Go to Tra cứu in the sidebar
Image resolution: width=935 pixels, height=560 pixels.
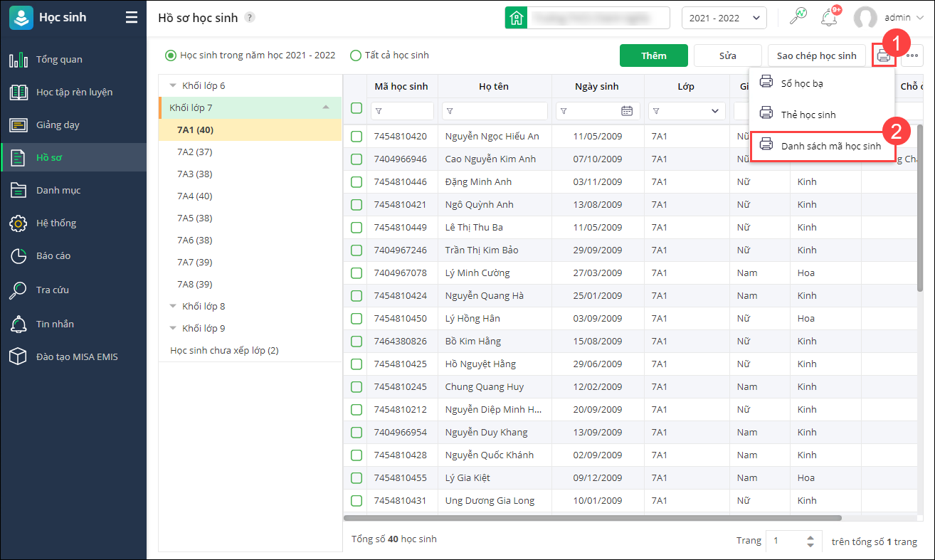click(x=52, y=290)
